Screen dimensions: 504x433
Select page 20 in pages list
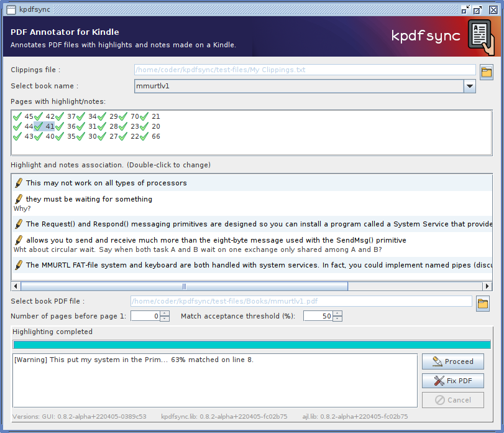pos(150,126)
